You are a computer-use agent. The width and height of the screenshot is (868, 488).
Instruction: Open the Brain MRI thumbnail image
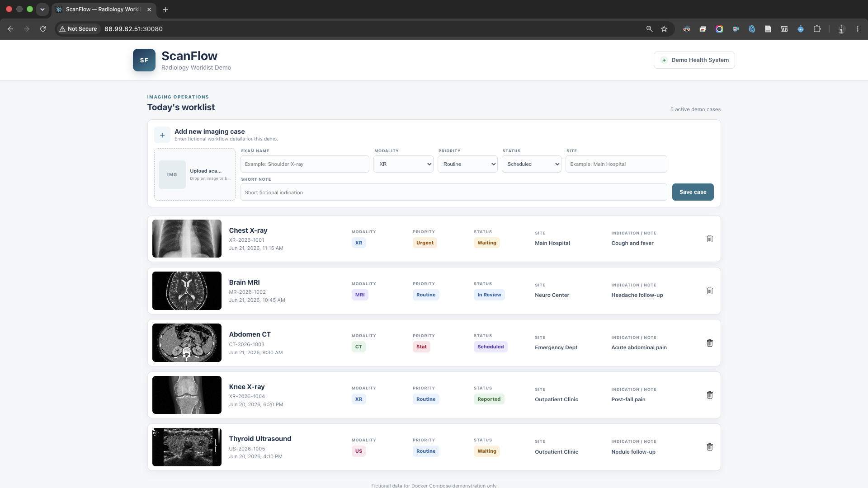coord(187,291)
